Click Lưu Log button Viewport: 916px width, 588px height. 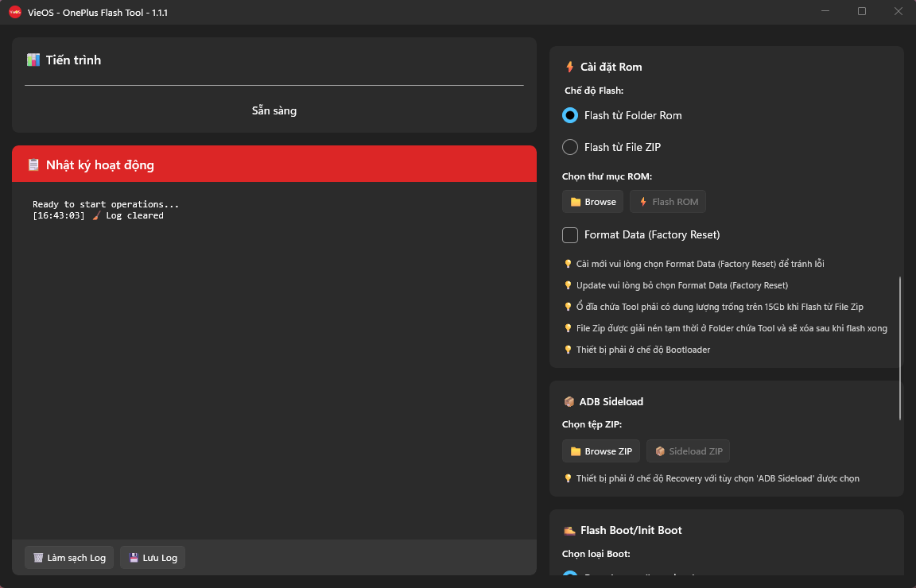click(x=153, y=558)
